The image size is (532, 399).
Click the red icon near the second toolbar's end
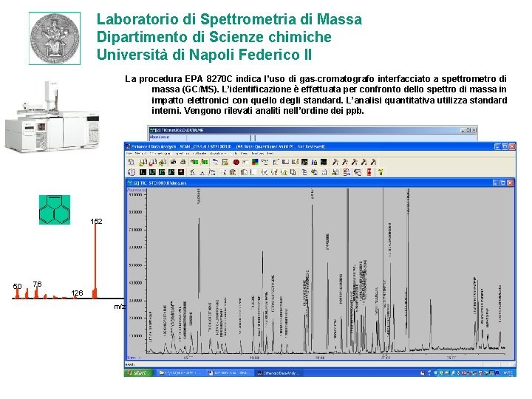369,172
